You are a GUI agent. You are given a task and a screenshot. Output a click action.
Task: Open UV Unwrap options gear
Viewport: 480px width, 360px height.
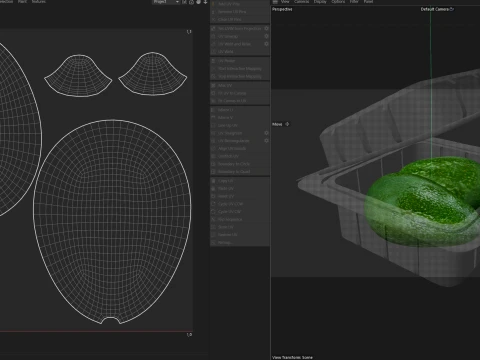click(266, 36)
